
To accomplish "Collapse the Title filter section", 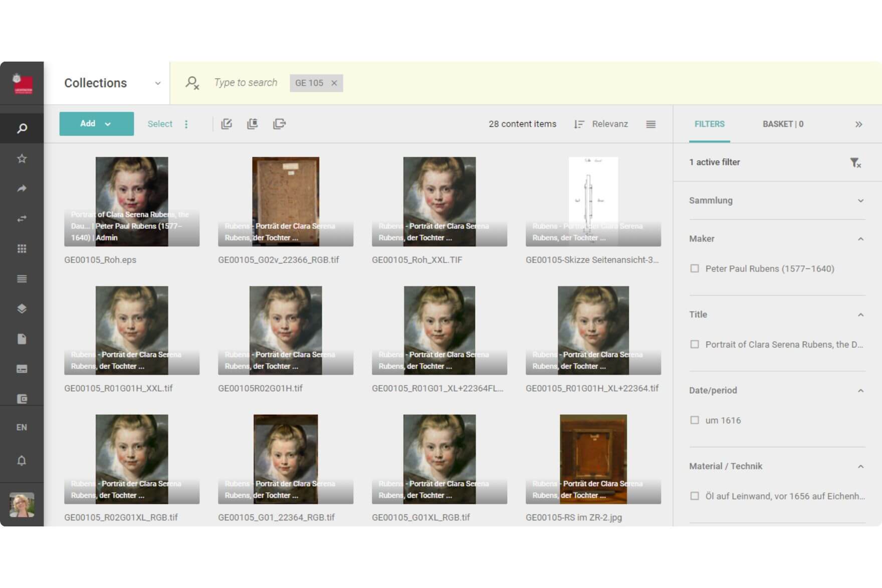I will click(x=860, y=315).
